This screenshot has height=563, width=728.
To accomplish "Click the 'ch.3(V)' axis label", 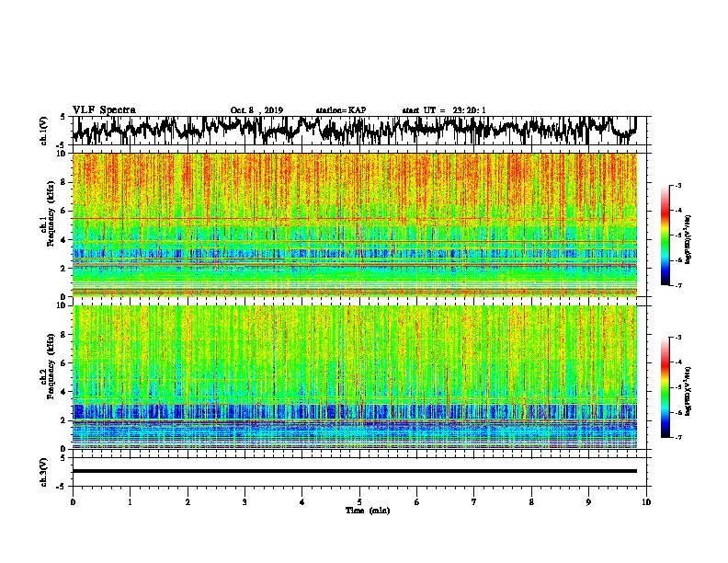I will click(44, 472).
